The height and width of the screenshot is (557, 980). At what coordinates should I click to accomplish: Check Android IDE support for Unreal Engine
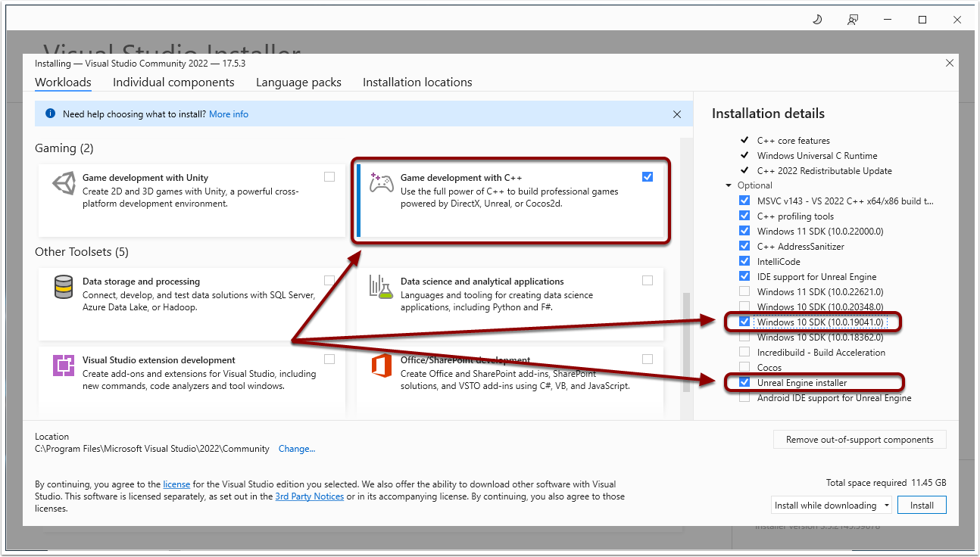(x=744, y=397)
